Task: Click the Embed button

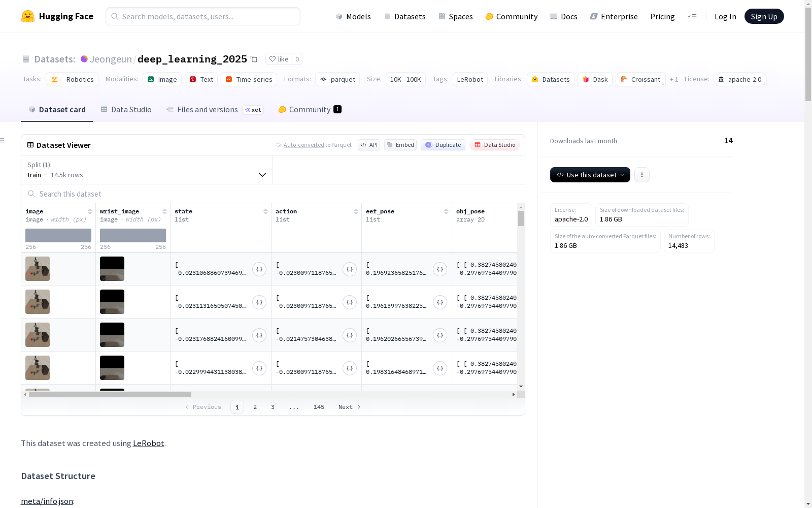Action: [x=400, y=145]
